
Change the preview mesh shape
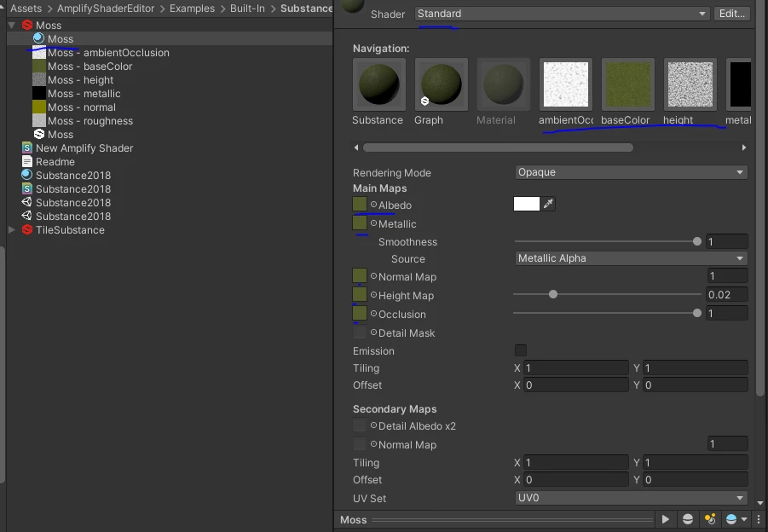tap(688, 519)
